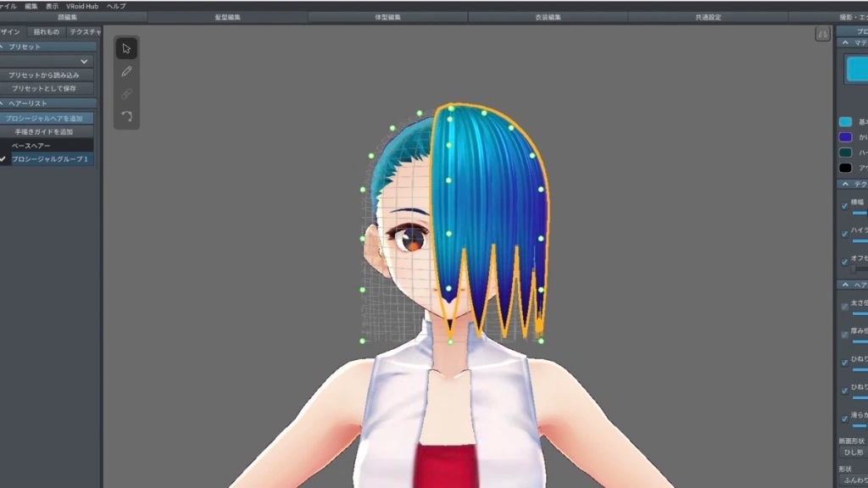868x488 pixels.
Task: Open the 断面形状 ひし形 dropdown
Action: (852, 452)
